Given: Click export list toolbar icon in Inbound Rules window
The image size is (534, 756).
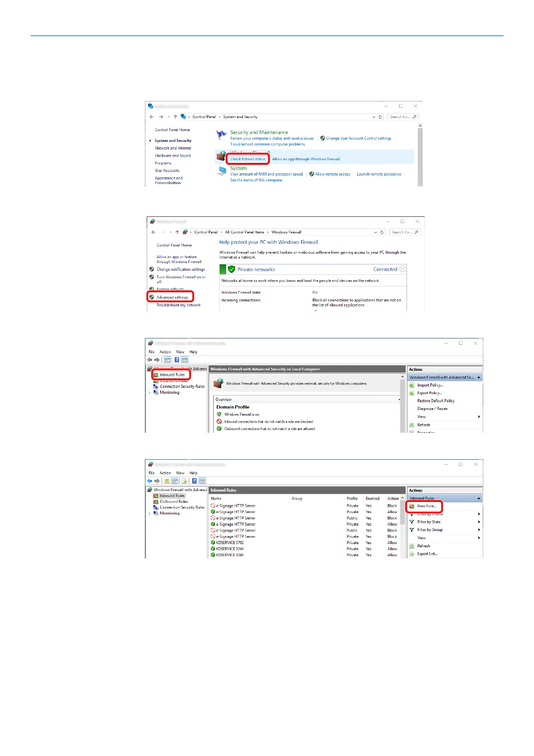Looking at the screenshot, I should [184, 481].
